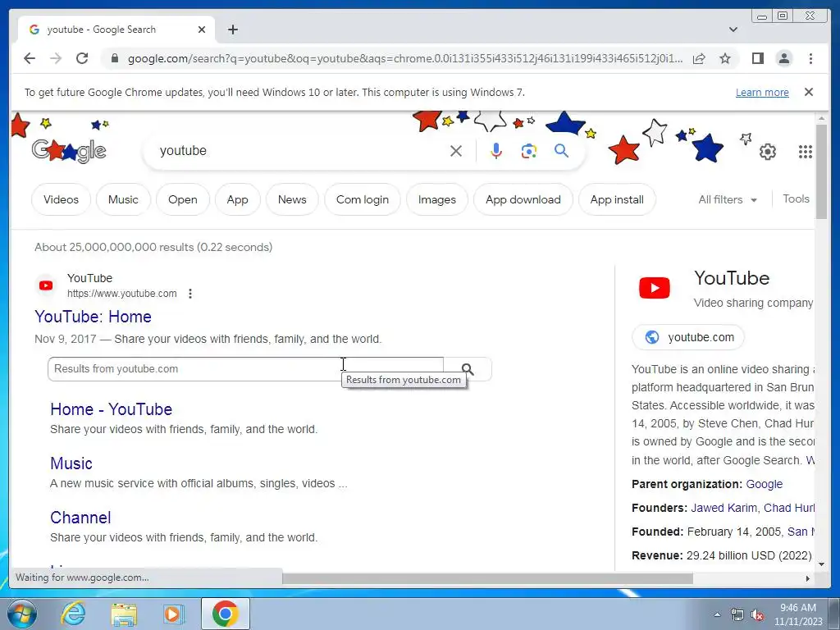Select the Open filter chip
840x630 pixels.
point(183,199)
